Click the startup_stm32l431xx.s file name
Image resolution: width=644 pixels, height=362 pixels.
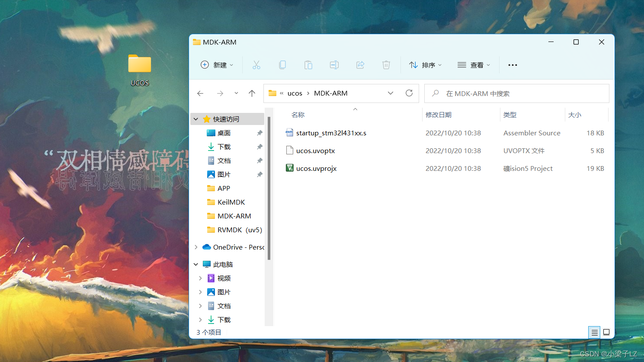331,133
